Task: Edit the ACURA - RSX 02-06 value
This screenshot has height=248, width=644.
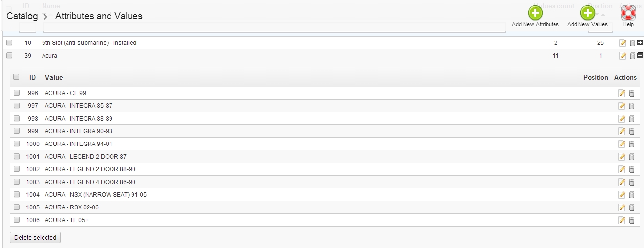Action: 622,207
